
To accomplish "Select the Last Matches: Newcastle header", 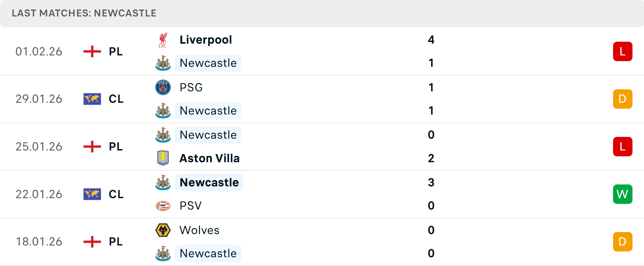I will pos(84,13).
